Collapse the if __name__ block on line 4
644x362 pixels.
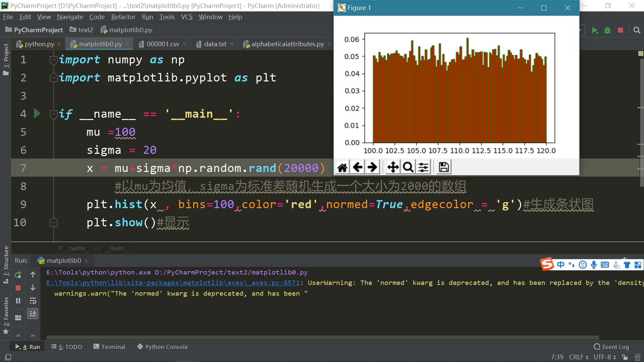(x=53, y=114)
